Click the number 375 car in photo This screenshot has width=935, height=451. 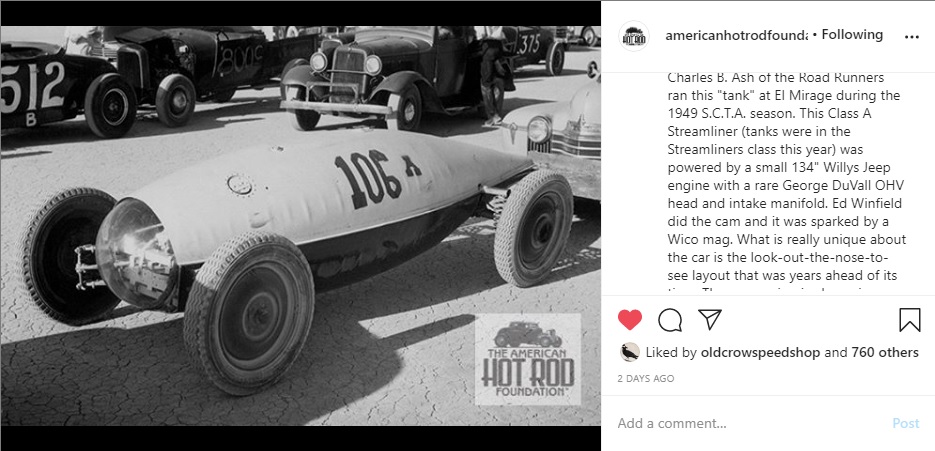coord(534,48)
